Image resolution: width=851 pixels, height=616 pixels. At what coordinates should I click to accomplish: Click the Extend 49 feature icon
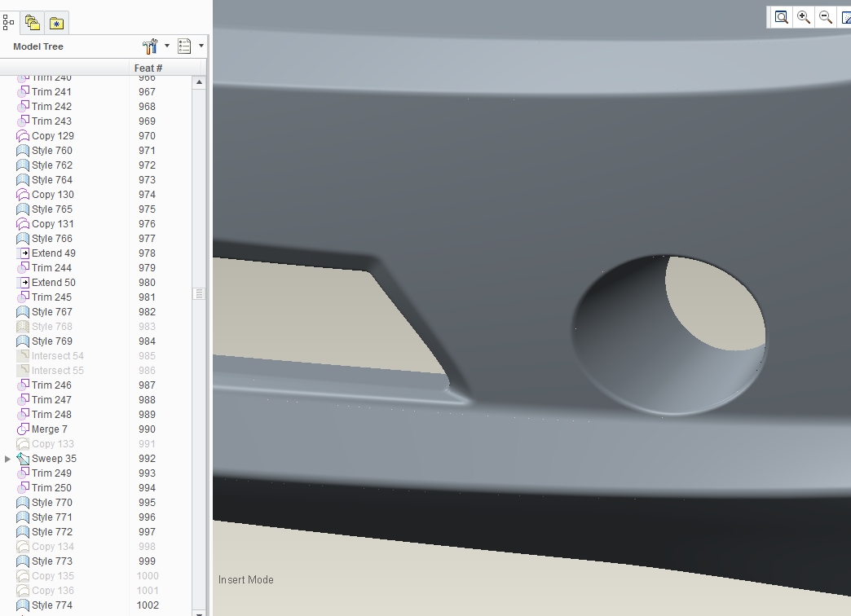click(x=24, y=253)
